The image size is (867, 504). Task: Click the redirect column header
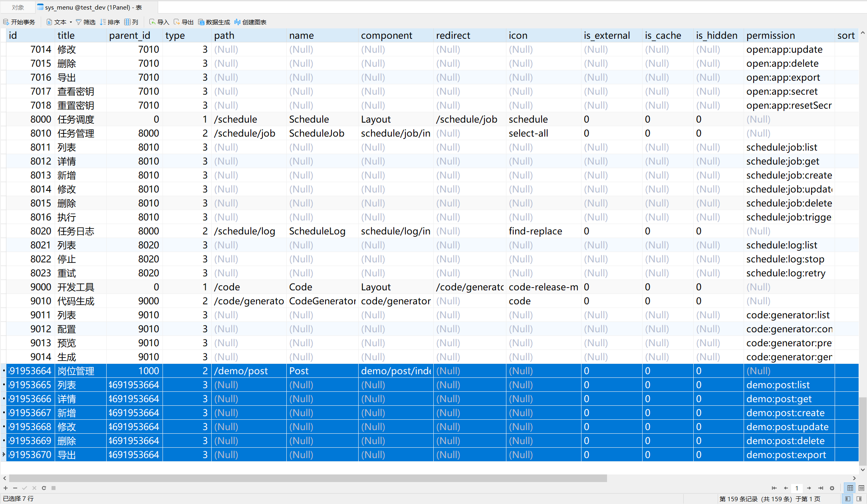pyautogui.click(x=470, y=36)
